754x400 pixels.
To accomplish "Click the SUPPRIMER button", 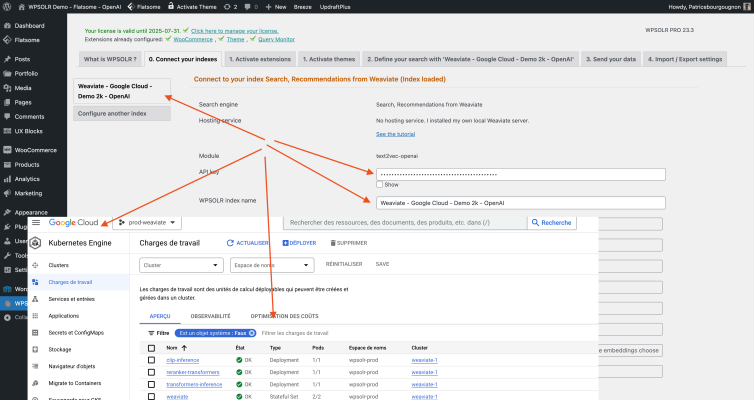I will click(349, 243).
